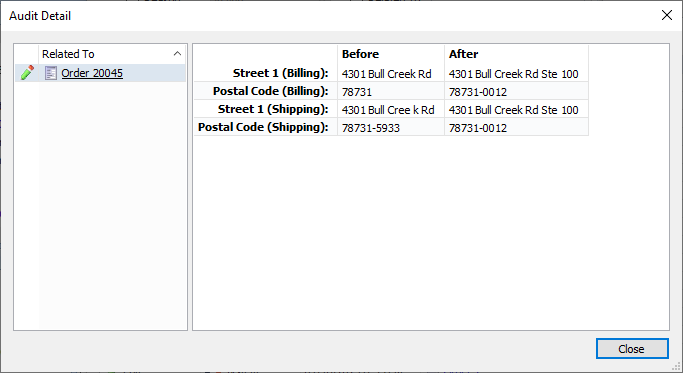Click the Audit Detail window title

click(40, 16)
